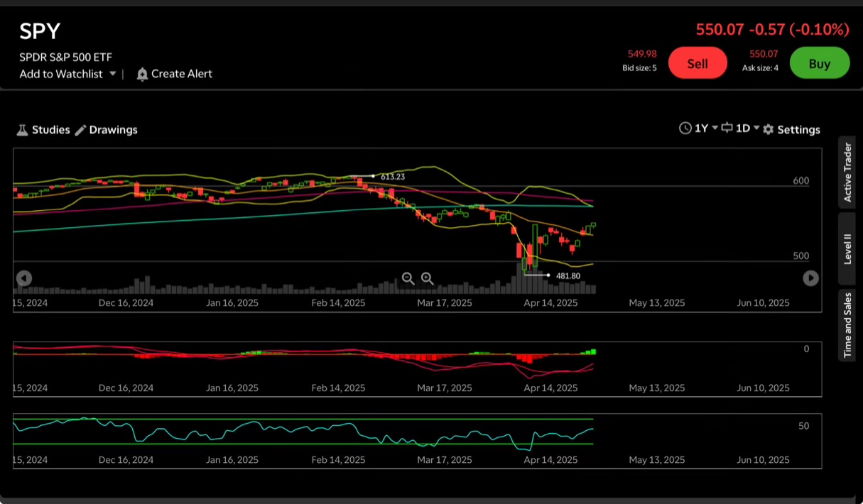Pan chart left with the arrow button
The image size is (863, 504).
(24, 278)
